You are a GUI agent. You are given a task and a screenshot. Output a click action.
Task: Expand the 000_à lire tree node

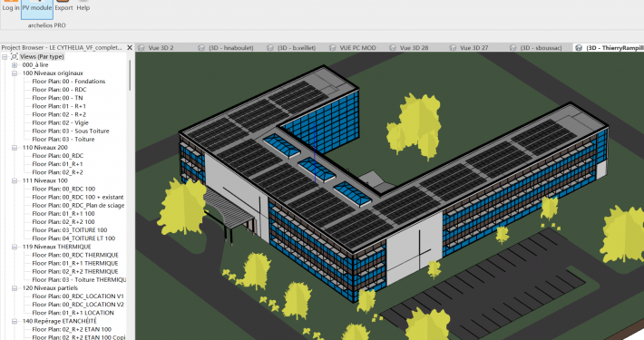[15, 65]
